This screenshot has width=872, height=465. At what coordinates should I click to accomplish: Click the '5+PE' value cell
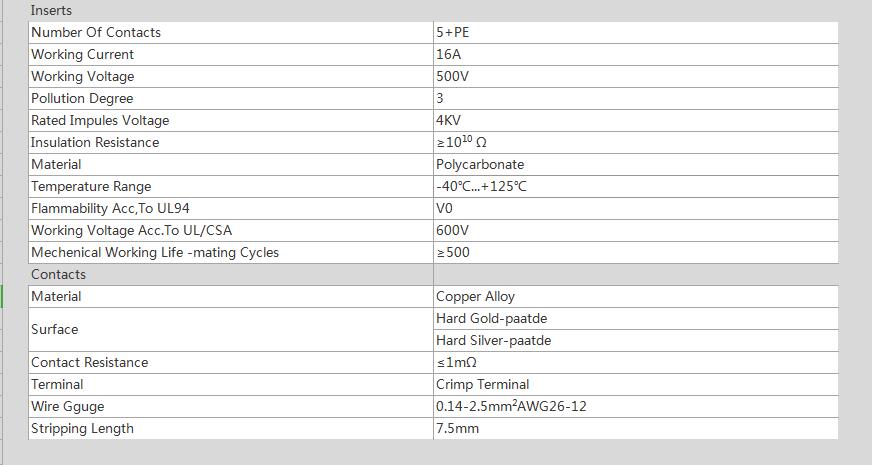(x=636, y=33)
